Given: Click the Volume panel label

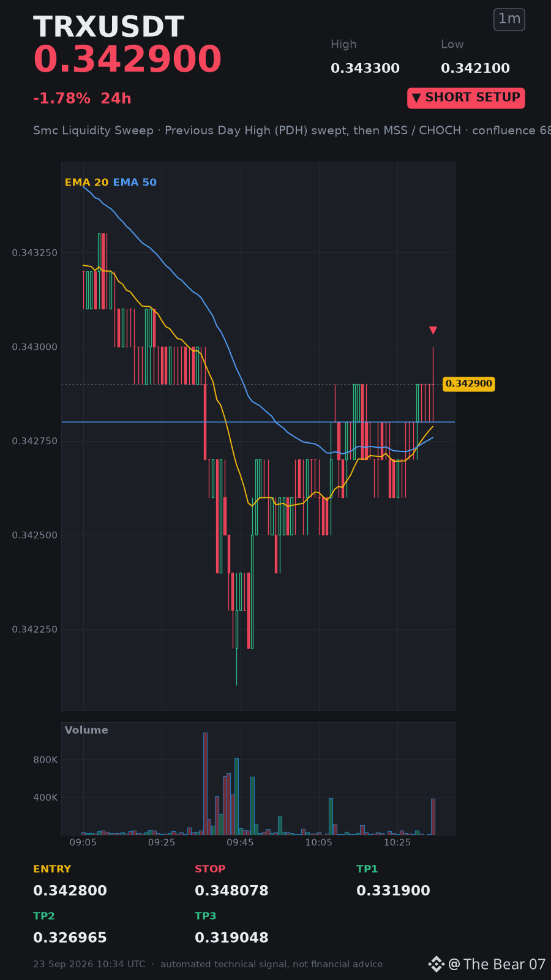Looking at the screenshot, I should point(86,730).
